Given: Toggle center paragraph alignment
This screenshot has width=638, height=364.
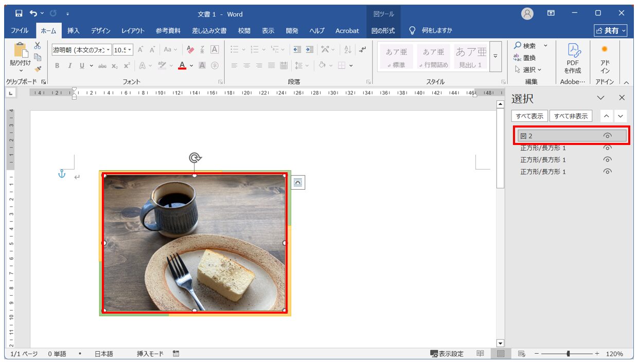Looking at the screenshot, I should [246, 65].
